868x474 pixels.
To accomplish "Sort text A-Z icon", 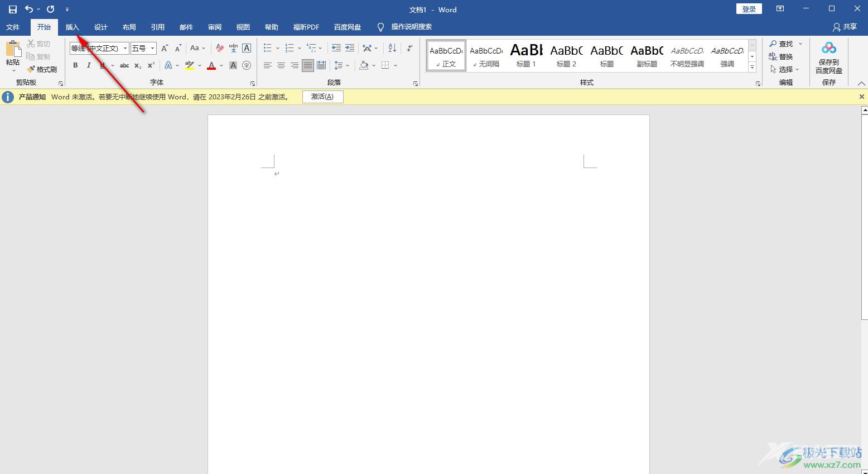I will (x=392, y=48).
